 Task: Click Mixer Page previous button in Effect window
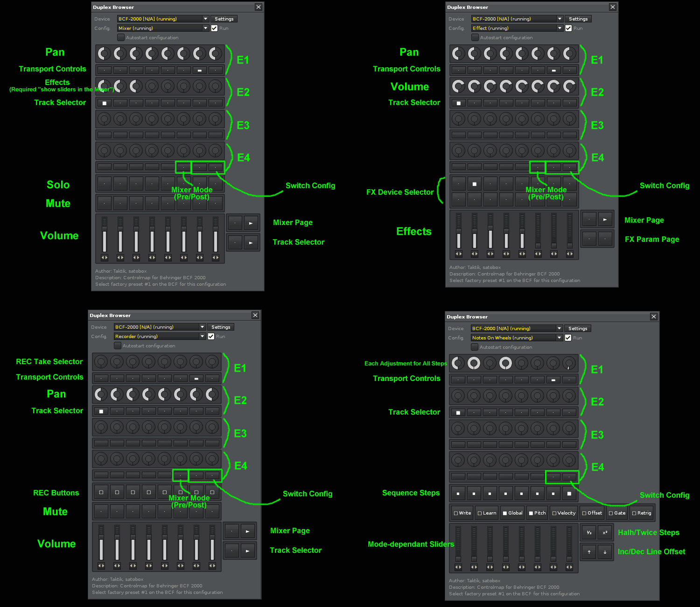pyautogui.click(x=589, y=219)
